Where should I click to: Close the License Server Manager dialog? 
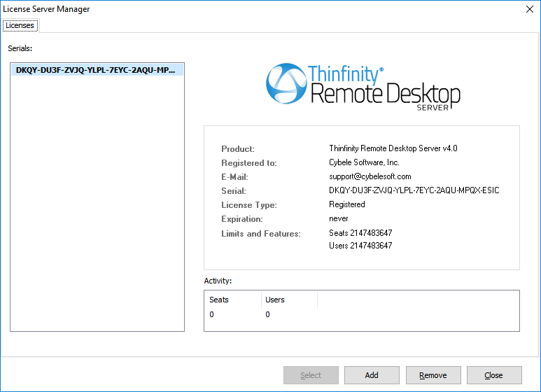coord(493,375)
